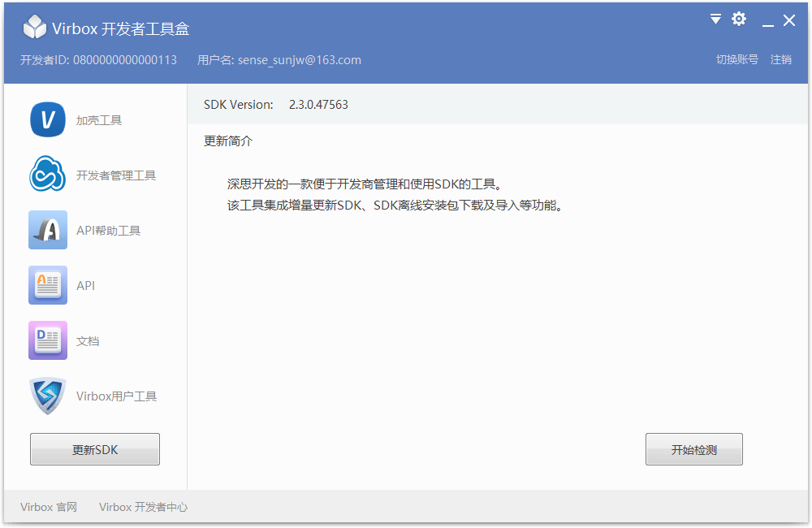Open the 加壳工具 blue V icon
Viewport: 812px width, 528px height.
[x=48, y=119]
